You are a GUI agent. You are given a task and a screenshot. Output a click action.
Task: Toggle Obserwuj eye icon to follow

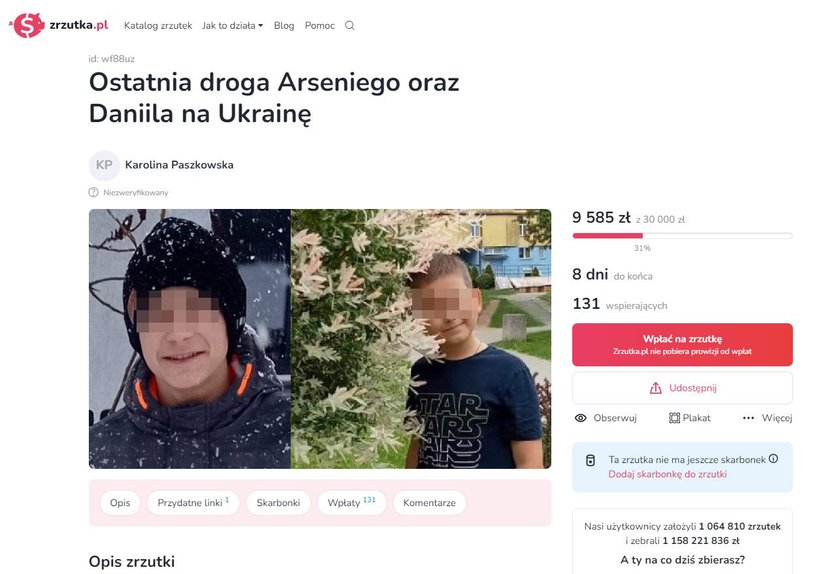coord(580,418)
